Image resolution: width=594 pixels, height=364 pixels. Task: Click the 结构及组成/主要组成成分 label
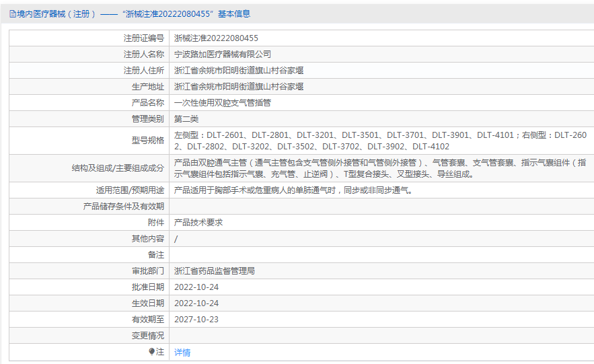click(x=118, y=168)
